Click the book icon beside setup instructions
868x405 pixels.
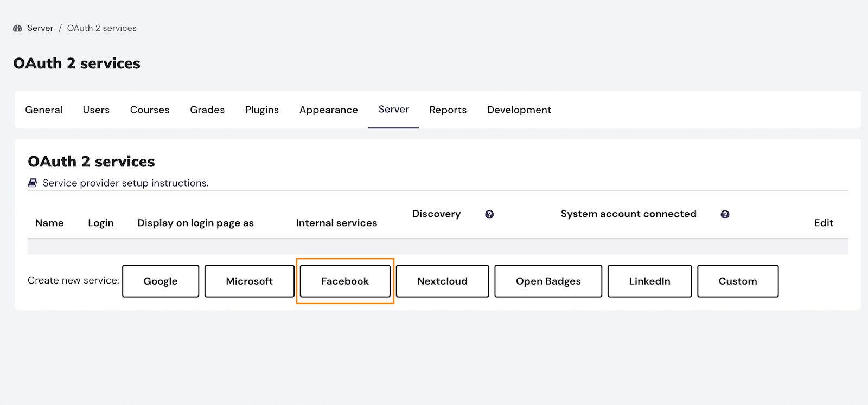33,183
